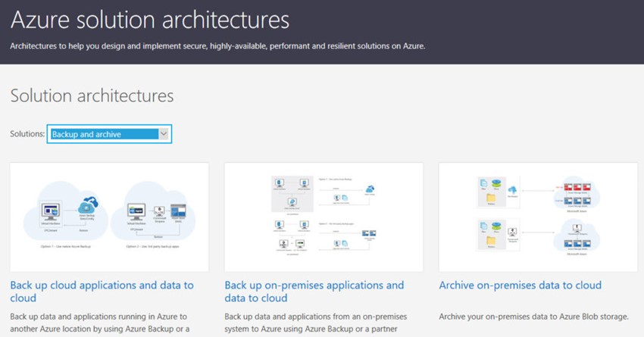Screen dimensions: 644x337
Task: Click 'Archive your on-premises data to Azure Blob storage.' text
Action: [x=533, y=317]
